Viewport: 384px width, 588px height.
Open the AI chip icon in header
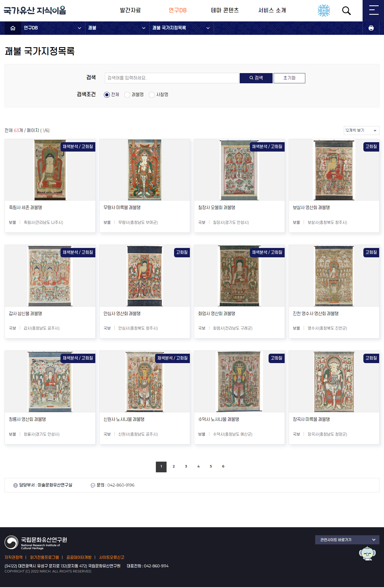point(324,10)
